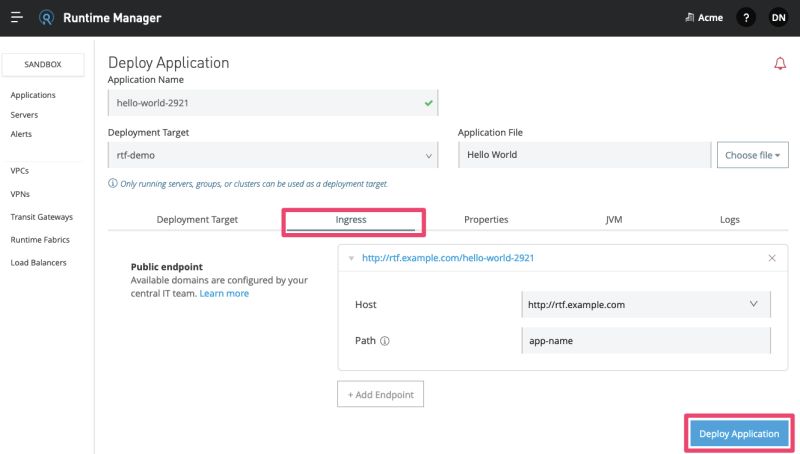This screenshot has width=800, height=454.
Task: Open Runtime Fabrics in the sidebar
Action: click(x=40, y=240)
